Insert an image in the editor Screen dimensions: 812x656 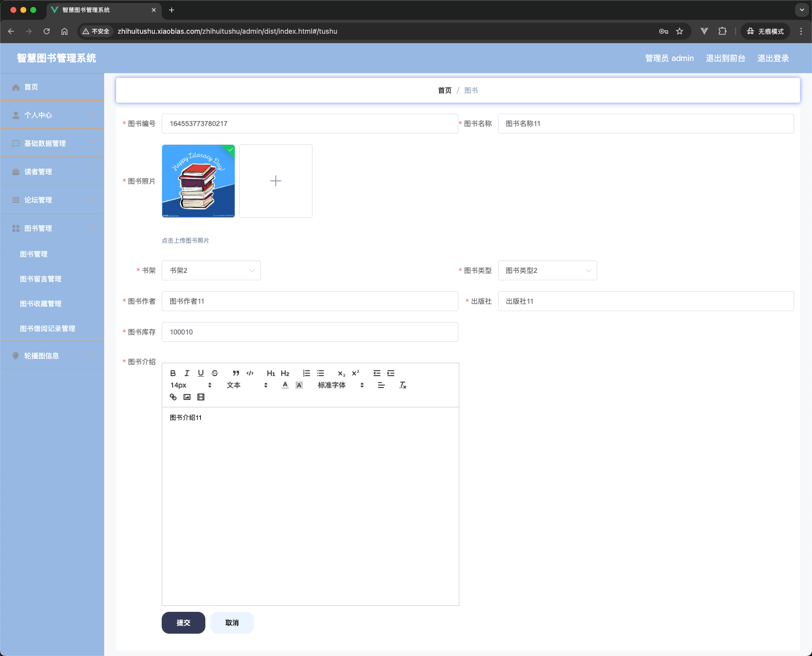(x=187, y=397)
